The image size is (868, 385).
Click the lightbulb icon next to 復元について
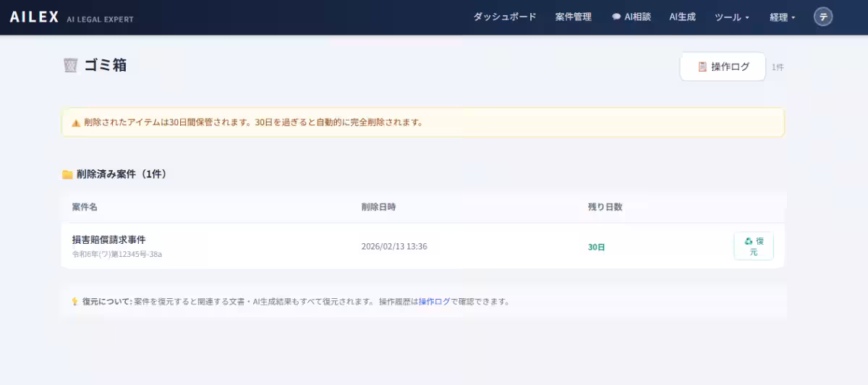point(75,302)
